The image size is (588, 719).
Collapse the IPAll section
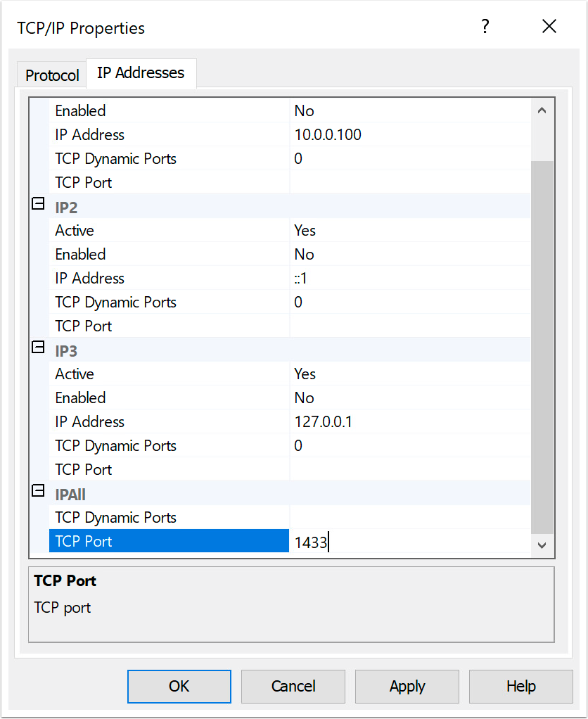[x=38, y=493]
